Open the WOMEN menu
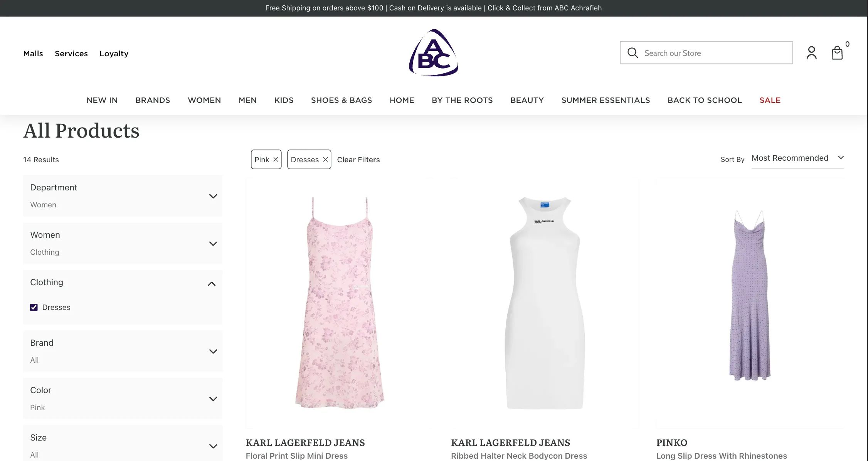 [x=204, y=100]
